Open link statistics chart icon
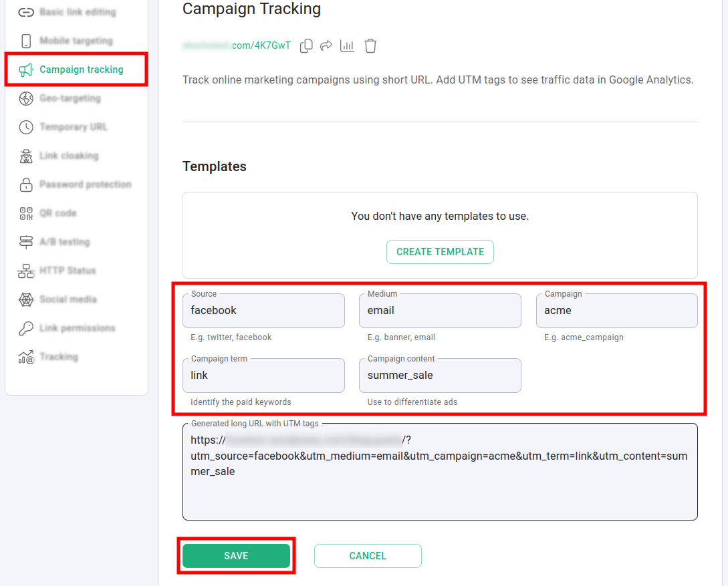 point(347,46)
